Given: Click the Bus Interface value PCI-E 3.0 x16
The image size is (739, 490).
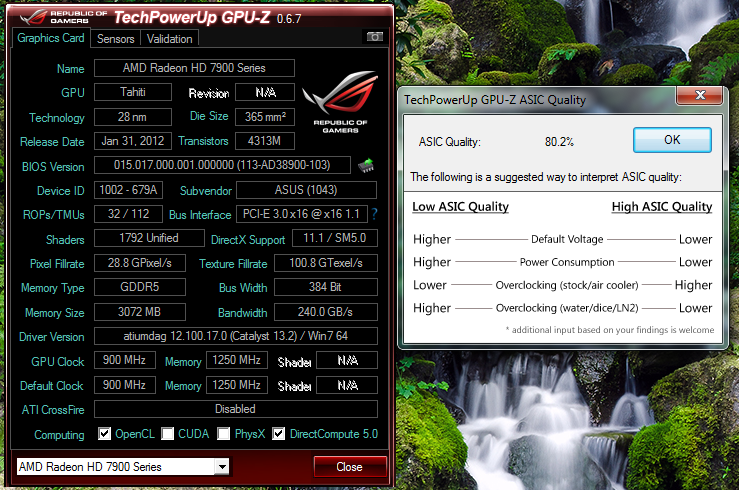Looking at the screenshot, I should click(302, 214).
